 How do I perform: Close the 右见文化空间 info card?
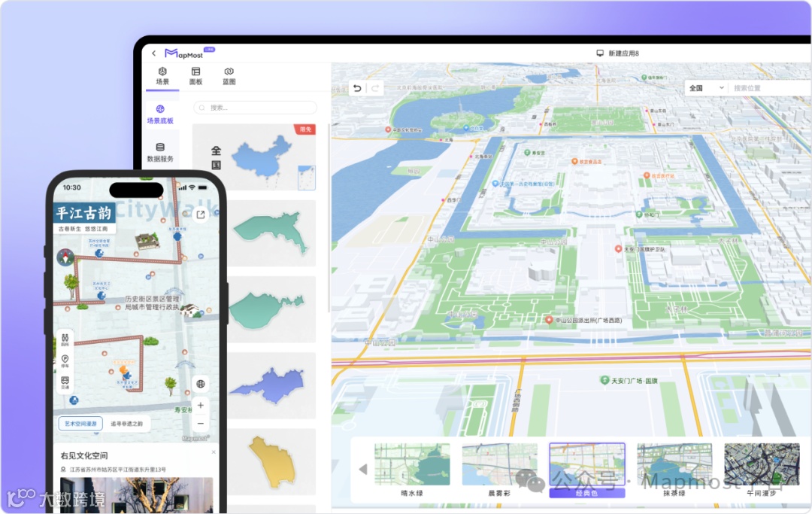click(x=214, y=452)
